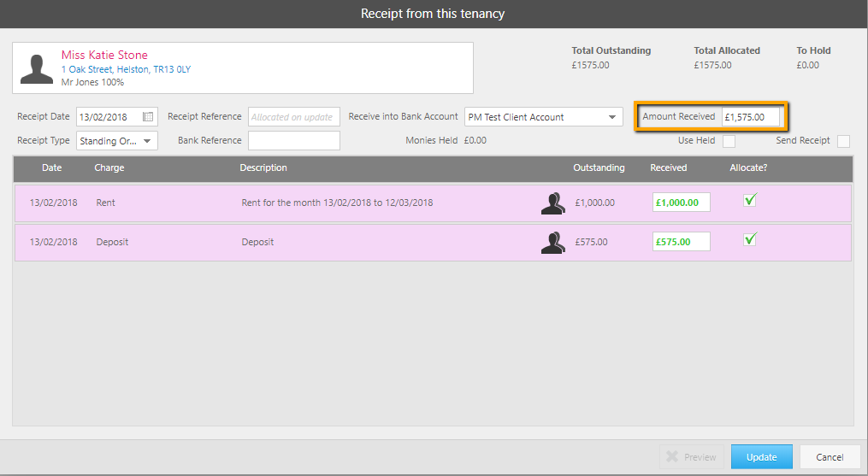Open the 1 Oak Street, Helston address link
The height and width of the screenshot is (476, 868).
(x=127, y=69)
